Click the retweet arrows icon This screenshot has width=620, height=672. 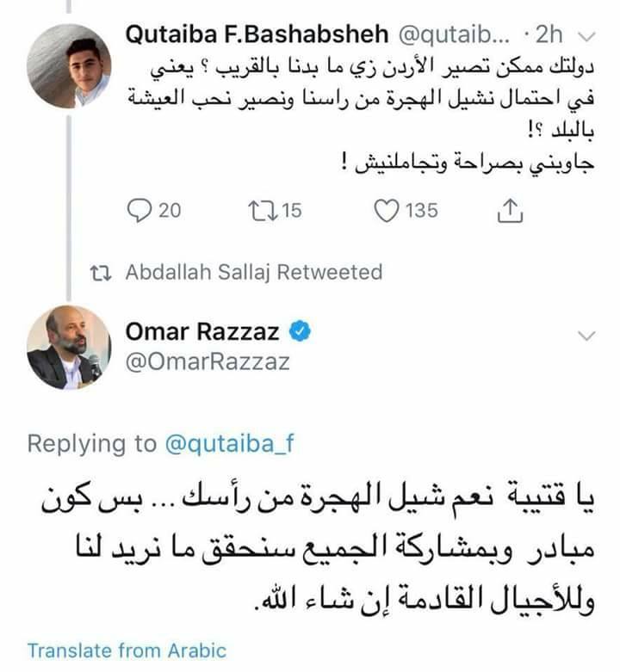(x=260, y=210)
